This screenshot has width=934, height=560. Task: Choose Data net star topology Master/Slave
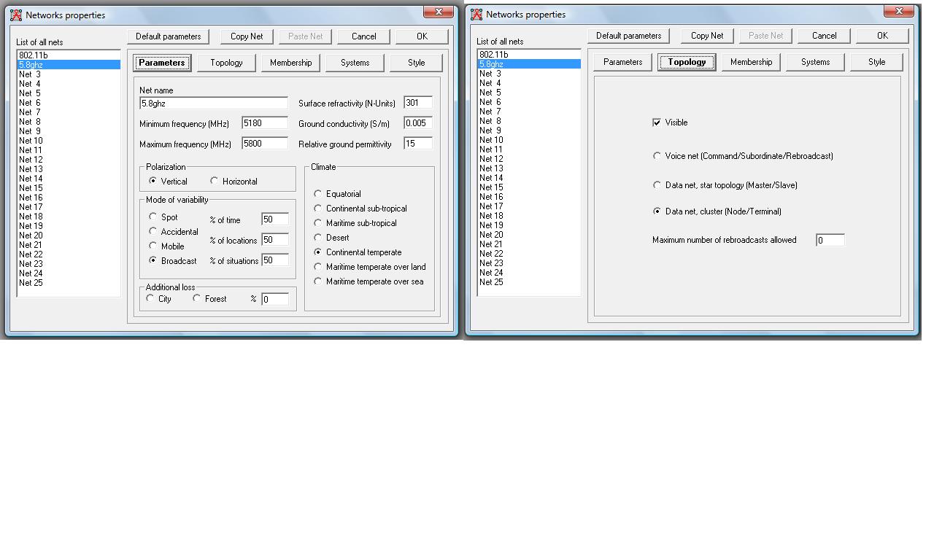pos(657,184)
